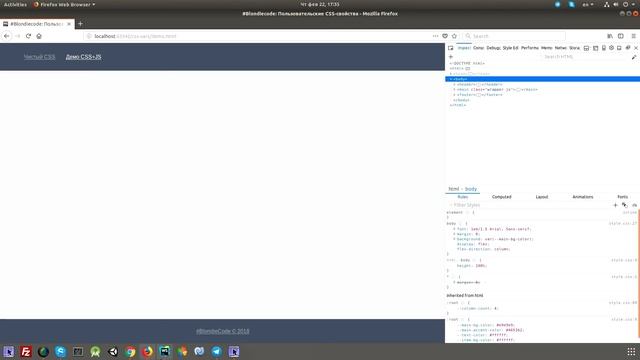Open the Animations sidebar tab
The width and height of the screenshot is (640, 360).
click(582, 197)
